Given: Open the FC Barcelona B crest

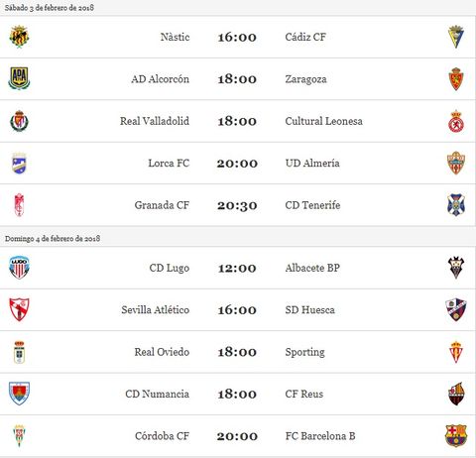Looking at the screenshot, I should (x=456, y=435).
